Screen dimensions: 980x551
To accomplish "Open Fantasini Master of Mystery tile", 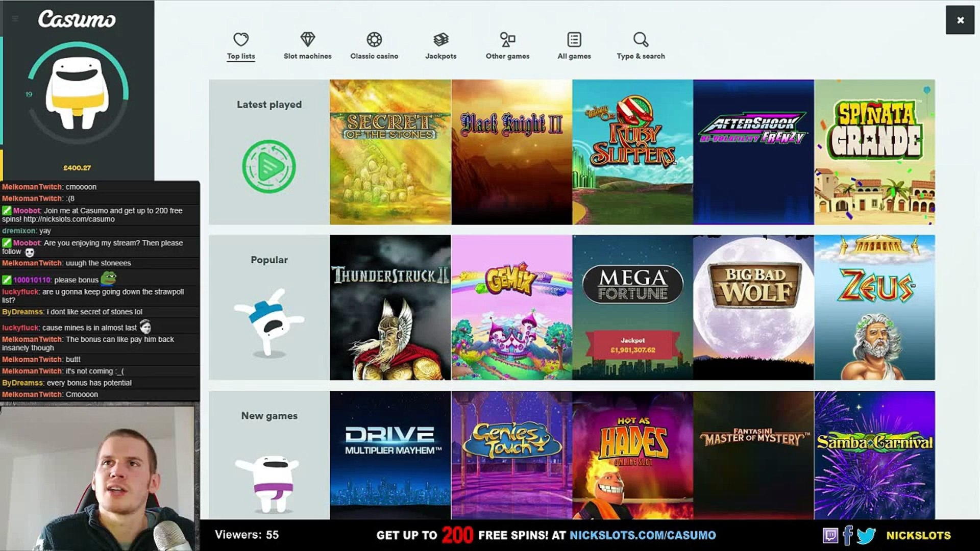I will tap(753, 455).
